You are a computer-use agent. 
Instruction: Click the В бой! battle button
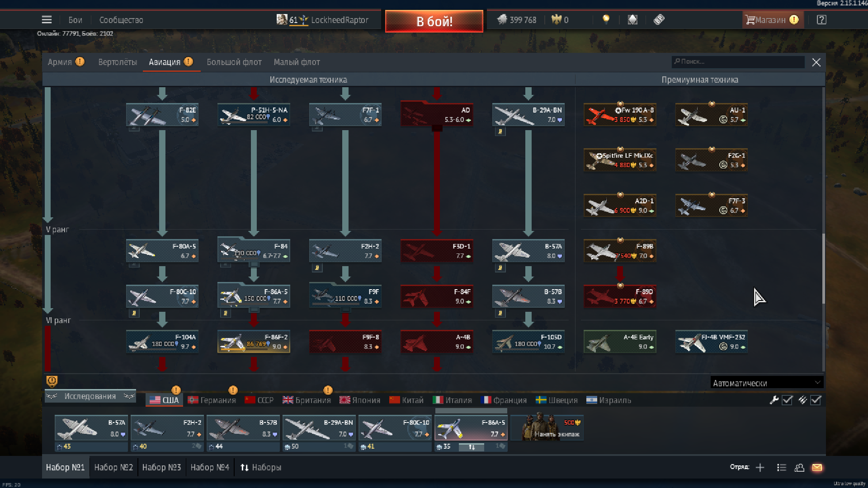pyautogui.click(x=434, y=21)
